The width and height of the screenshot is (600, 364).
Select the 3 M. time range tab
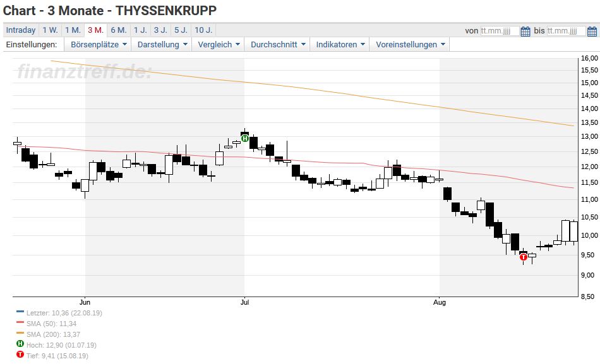click(95, 30)
